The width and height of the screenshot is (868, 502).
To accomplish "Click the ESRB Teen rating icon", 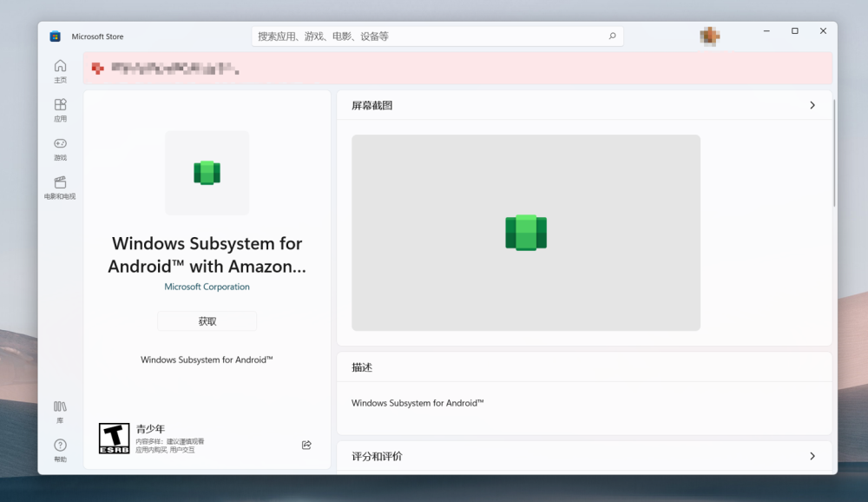I will click(x=112, y=438).
